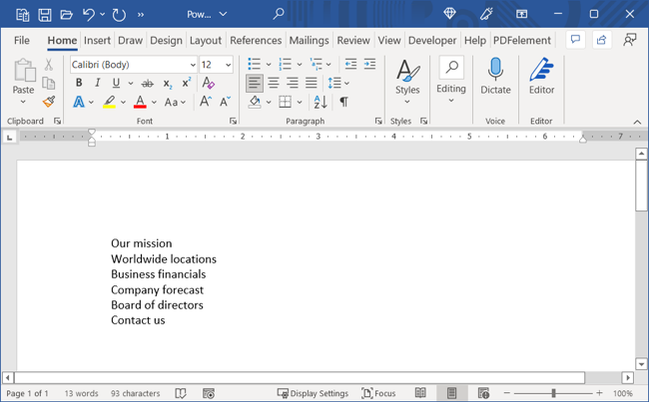Open the Calibri (Body) font name dropdown
The width and height of the screenshot is (649, 402).
(x=193, y=65)
